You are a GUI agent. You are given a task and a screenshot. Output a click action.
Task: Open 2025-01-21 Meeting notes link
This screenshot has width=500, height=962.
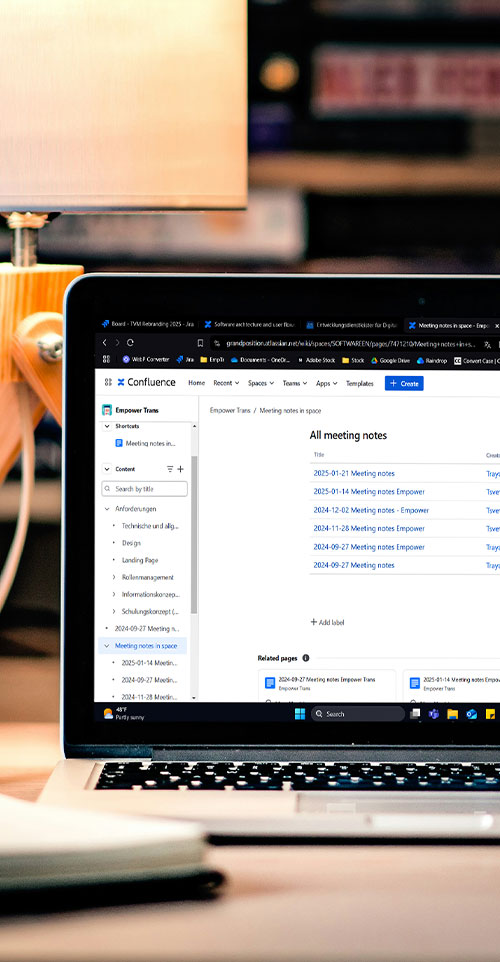(354, 473)
